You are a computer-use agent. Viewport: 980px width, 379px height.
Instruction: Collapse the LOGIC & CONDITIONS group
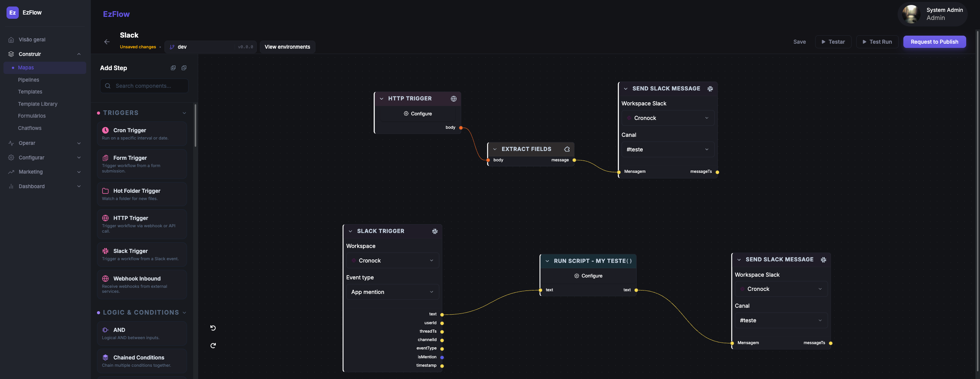(x=184, y=313)
